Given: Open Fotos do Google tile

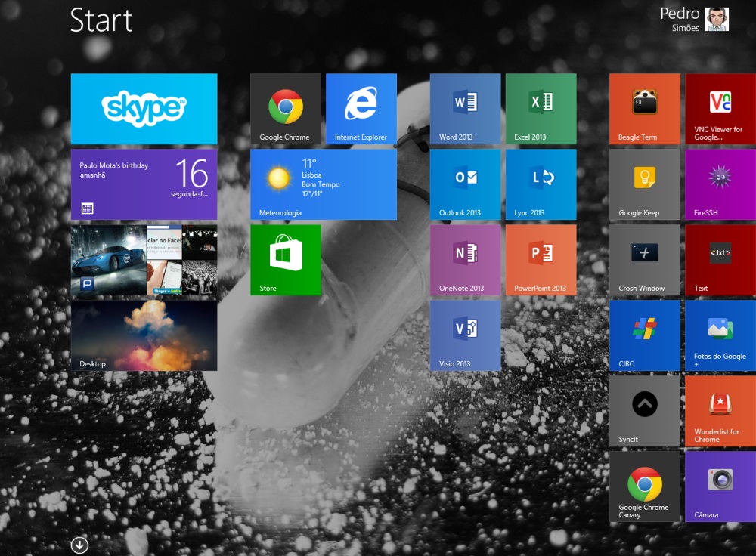Looking at the screenshot, I should tap(720, 336).
